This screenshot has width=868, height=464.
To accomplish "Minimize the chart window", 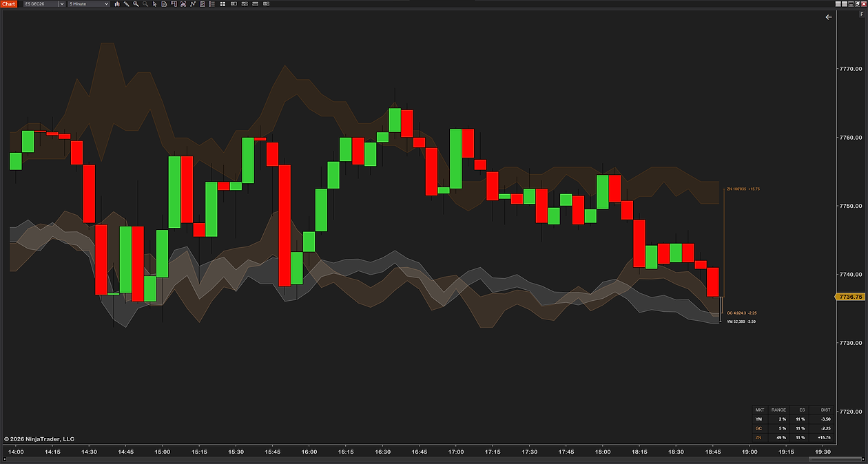I will point(851,4).
